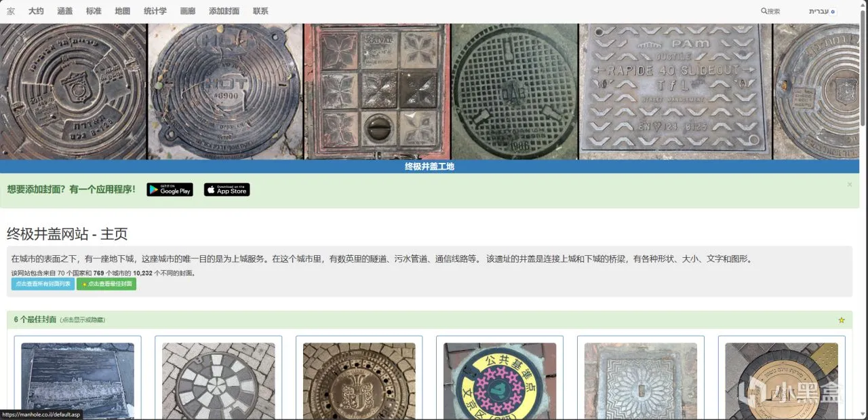This screenshot has height=420, width=868.
Task: Click the 终极井盖网站 - 主页 heading
Action: tap(67, 234)
